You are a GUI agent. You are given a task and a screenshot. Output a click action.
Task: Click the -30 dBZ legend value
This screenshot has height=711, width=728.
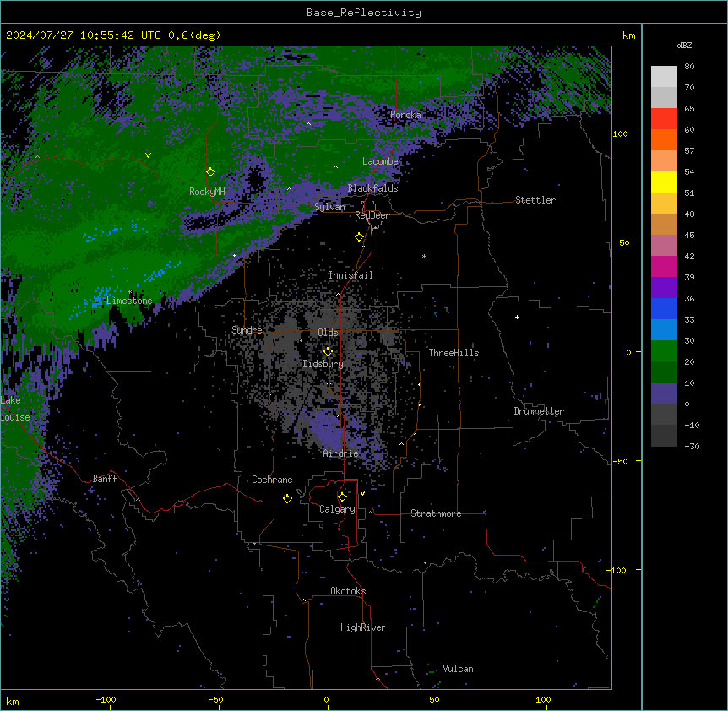point(692,446)
